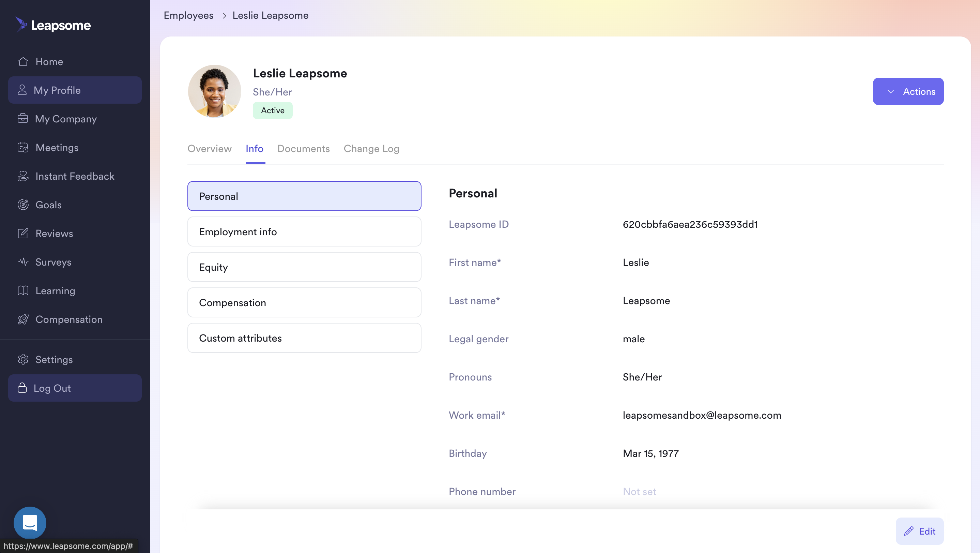980x553 pixels.
Task: Click the Last name value Leapsome
Action: point(646,301)
